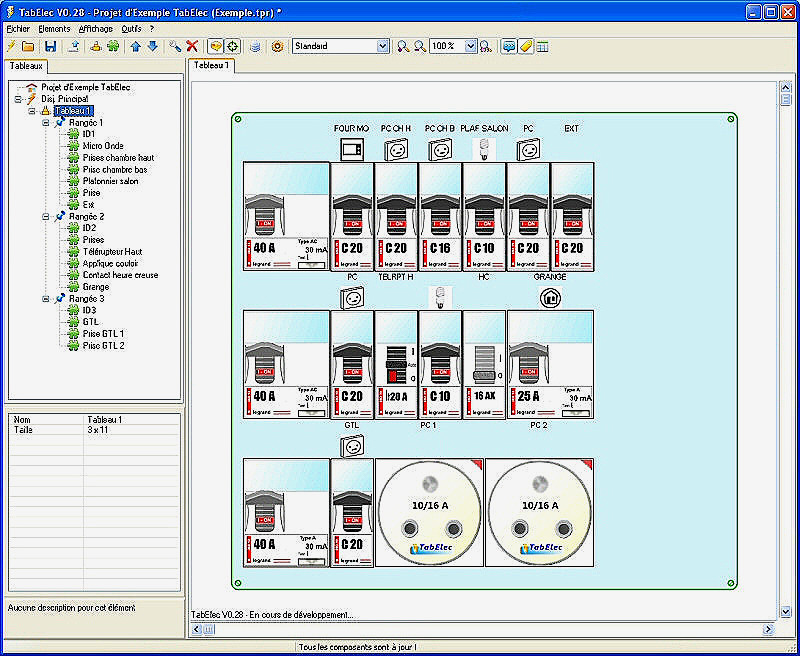Collapse the Rangée 1 tree node
This screenshot has height=656, width=800.
pyautogui.click(x=45, y=122)
